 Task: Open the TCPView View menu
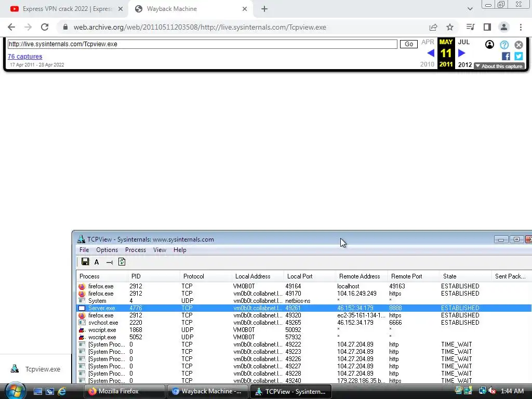[159, 250]
